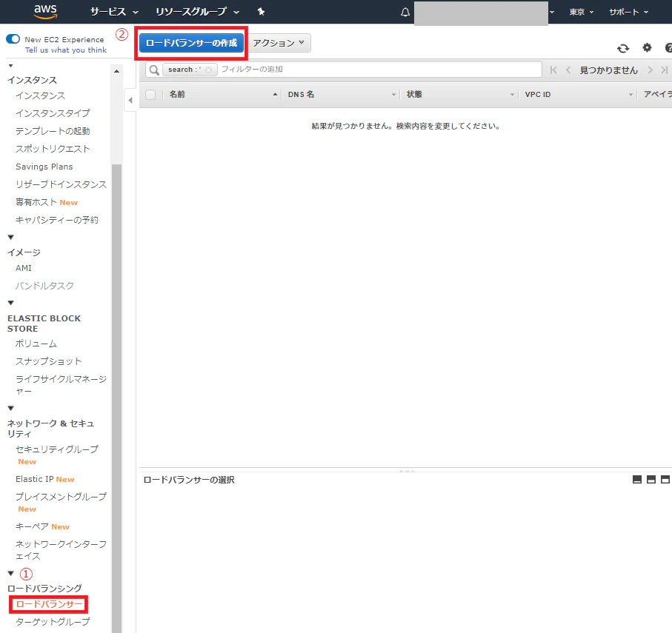Open the アクション dropdown
Screen dimensions: 672x633
click(279, 43)
